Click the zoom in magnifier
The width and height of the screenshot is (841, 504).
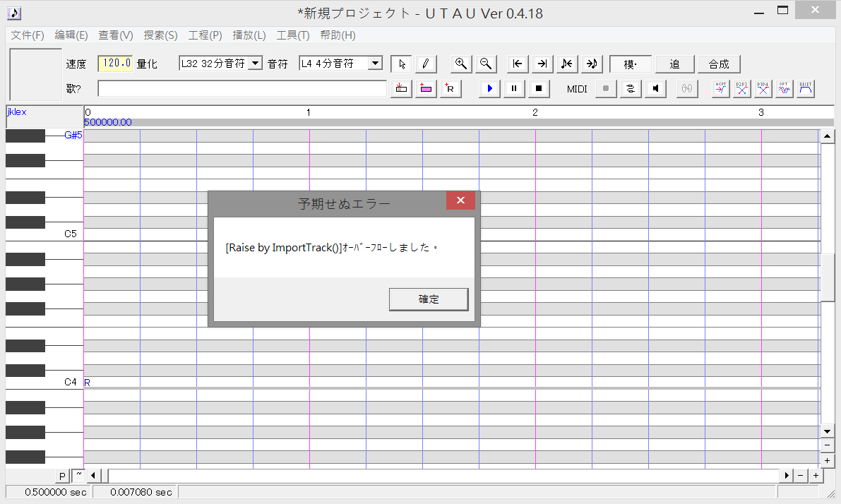pyautogui.click(x=460, y=64)
